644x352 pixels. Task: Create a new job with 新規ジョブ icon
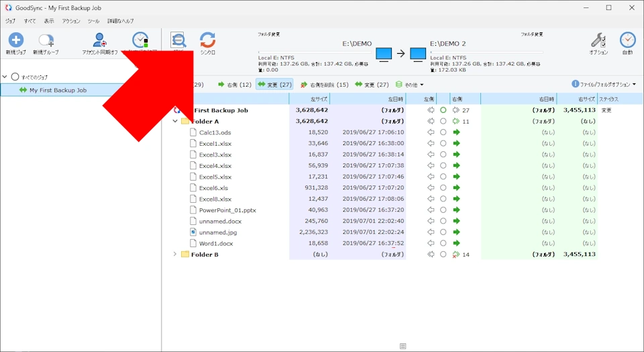[16, 40]
